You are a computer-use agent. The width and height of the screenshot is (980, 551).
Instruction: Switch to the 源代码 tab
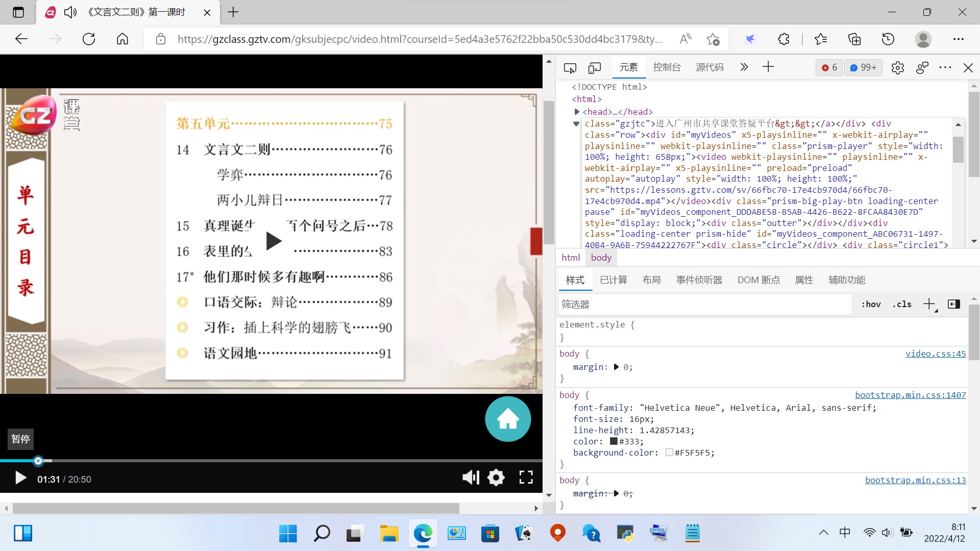710,67
